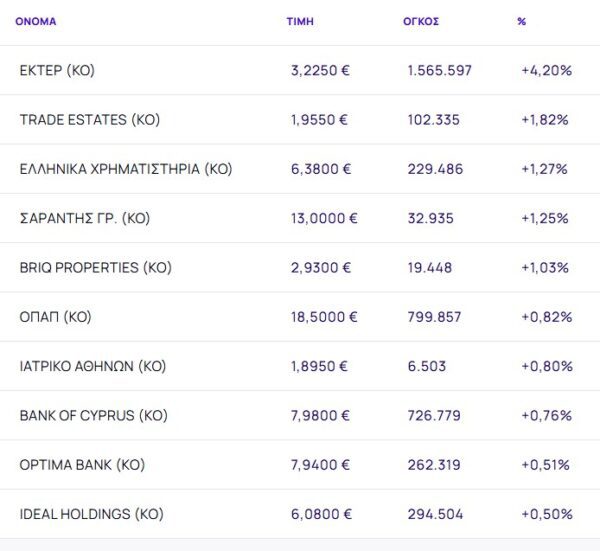Click the +0,50% change for IDEAL HOLDINGS

coord(546,514)
